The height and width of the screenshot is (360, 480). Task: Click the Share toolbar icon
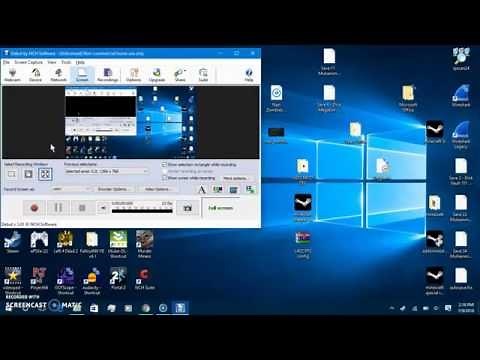180,75
